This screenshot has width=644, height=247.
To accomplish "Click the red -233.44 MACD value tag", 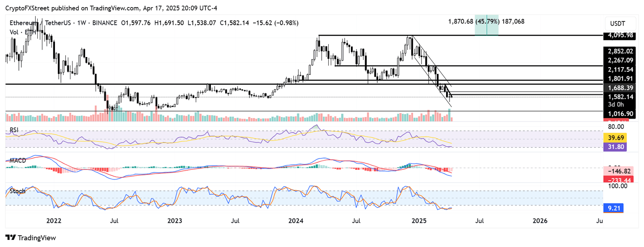I will coord(618,179).
